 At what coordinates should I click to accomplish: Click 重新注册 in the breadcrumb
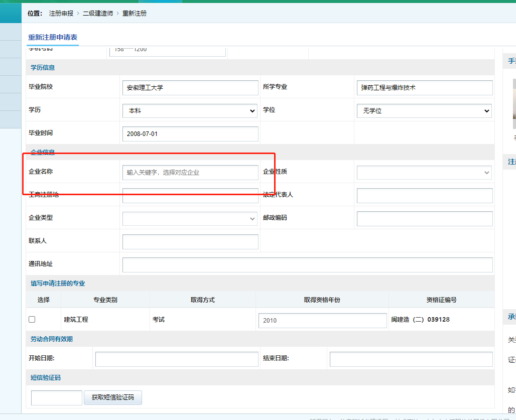[135, 14]
